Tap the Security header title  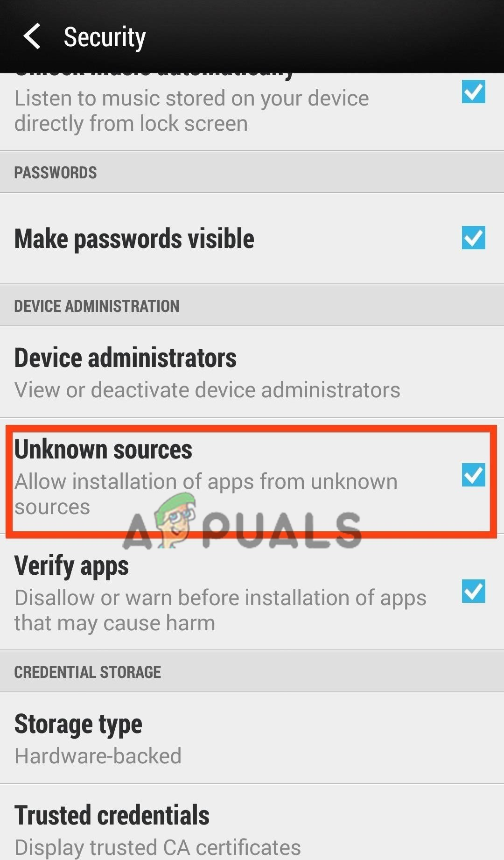105,37
